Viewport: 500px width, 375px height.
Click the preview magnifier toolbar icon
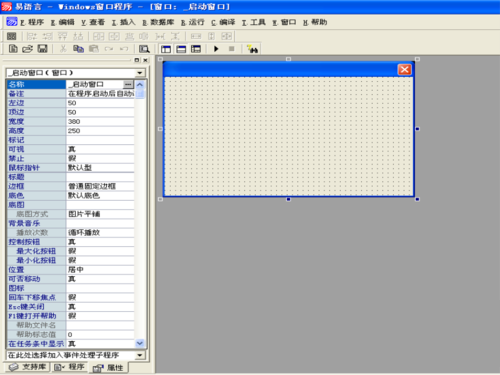(144, 49)
